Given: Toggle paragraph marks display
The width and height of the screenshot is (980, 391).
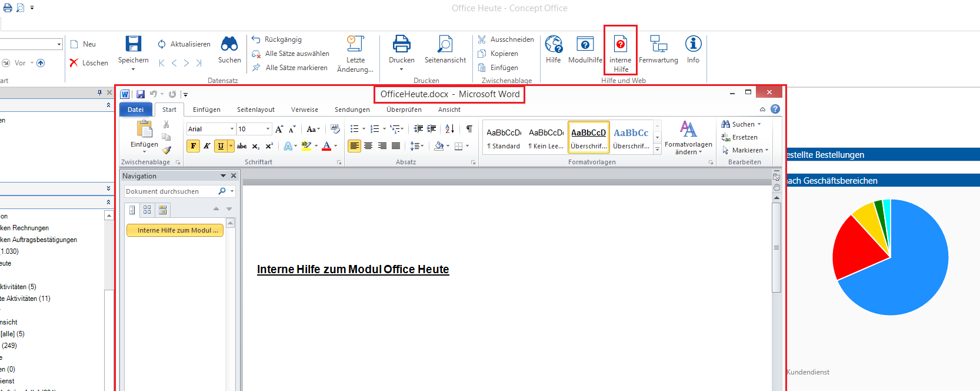Looking at the screenshot, I should tap(469, 129).
